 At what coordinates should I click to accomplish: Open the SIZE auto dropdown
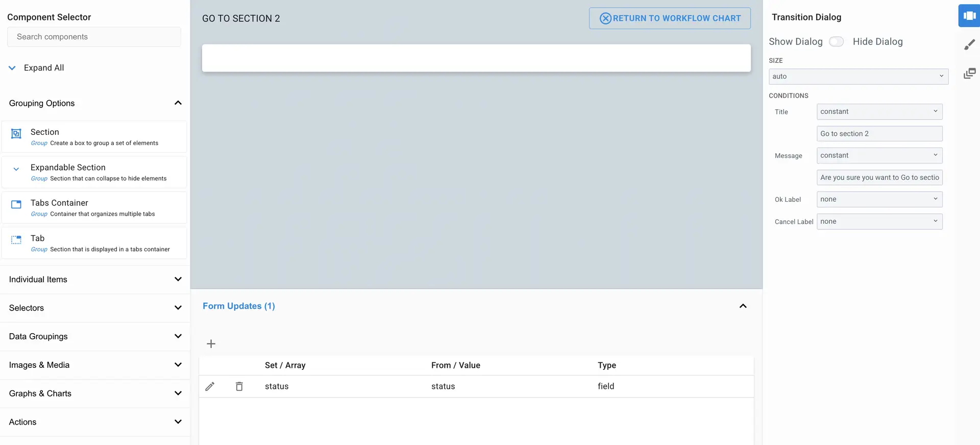click(x=859, y=76)
